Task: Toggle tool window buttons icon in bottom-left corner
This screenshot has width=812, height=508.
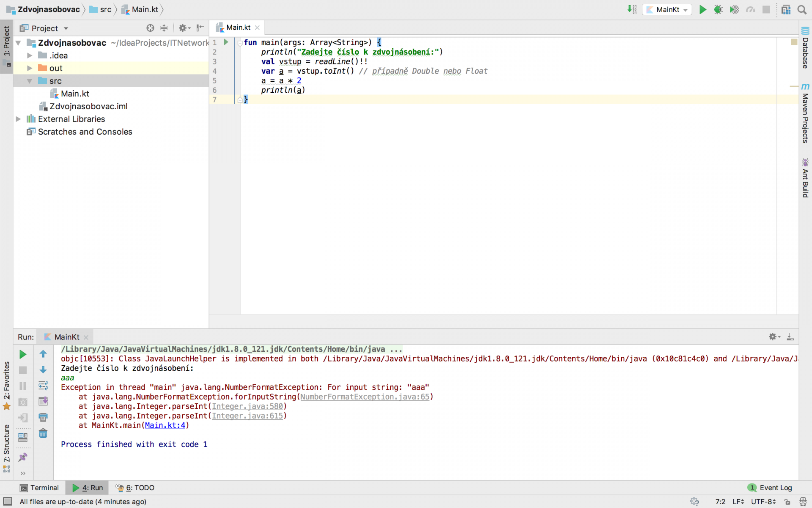Action: pyautogui.click(x=8, y=502)
